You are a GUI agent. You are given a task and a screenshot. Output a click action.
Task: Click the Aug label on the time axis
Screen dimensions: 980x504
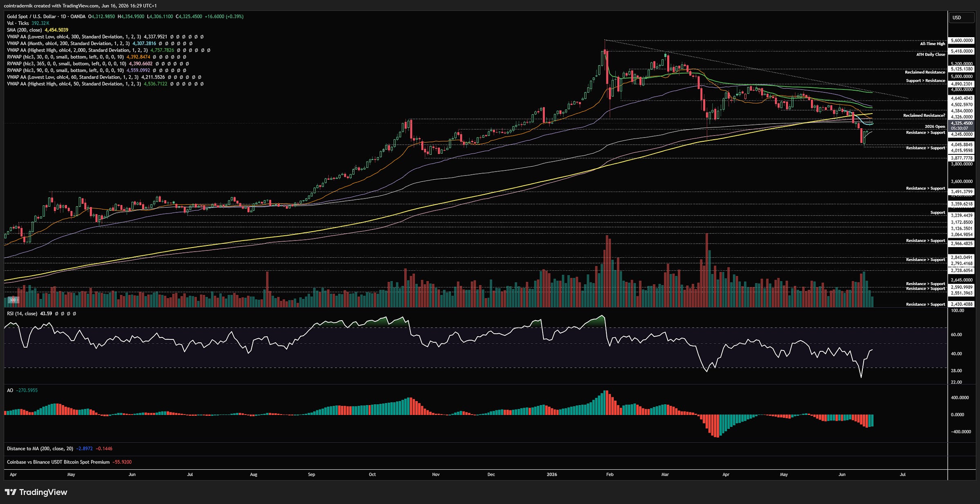tap(254, 475)
